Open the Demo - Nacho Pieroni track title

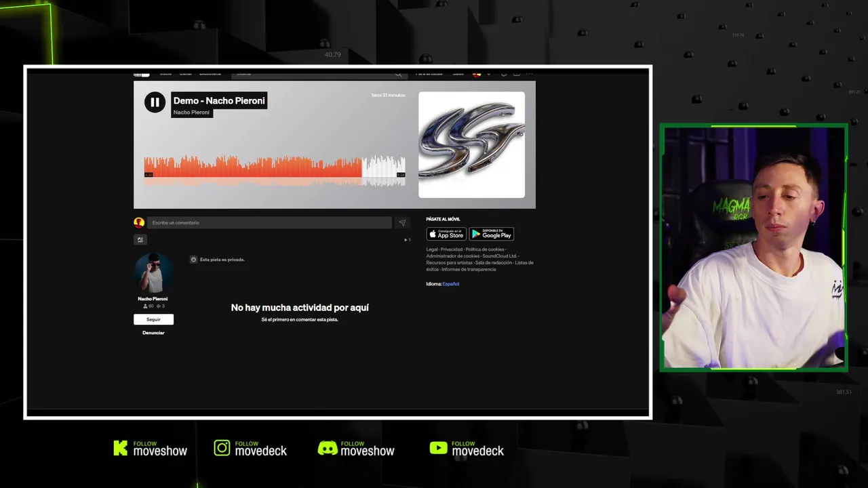(x=220, y=100)
